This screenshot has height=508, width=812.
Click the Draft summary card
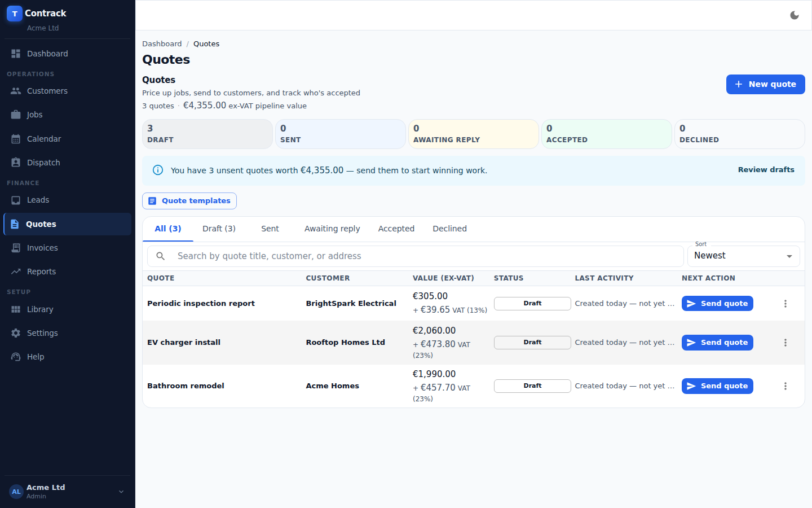pos(208,134)
